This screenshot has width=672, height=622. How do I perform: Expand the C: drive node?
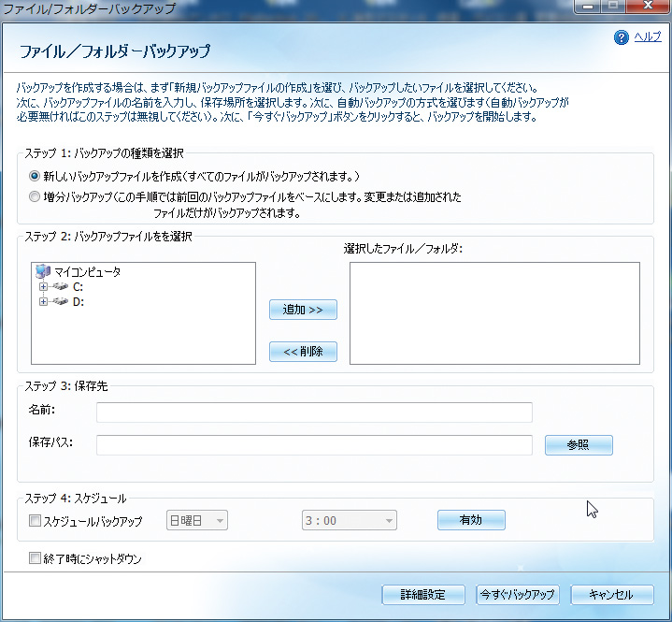(x=43, y=286)
